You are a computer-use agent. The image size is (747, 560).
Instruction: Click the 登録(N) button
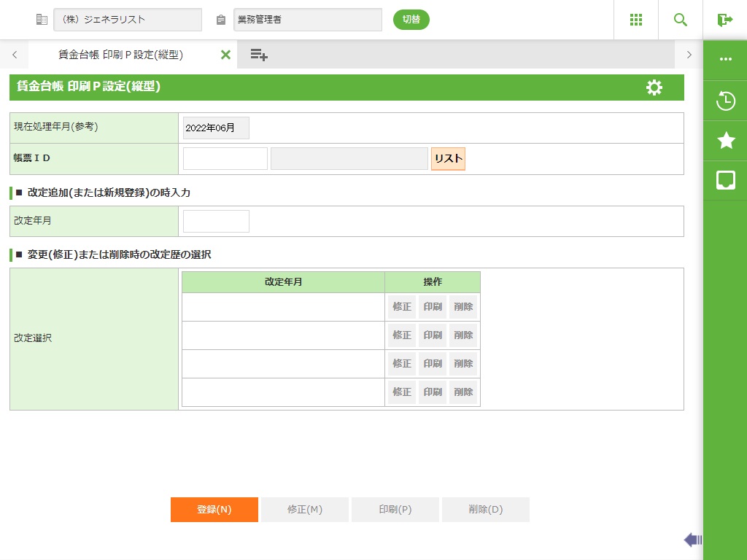pos(214,510)
